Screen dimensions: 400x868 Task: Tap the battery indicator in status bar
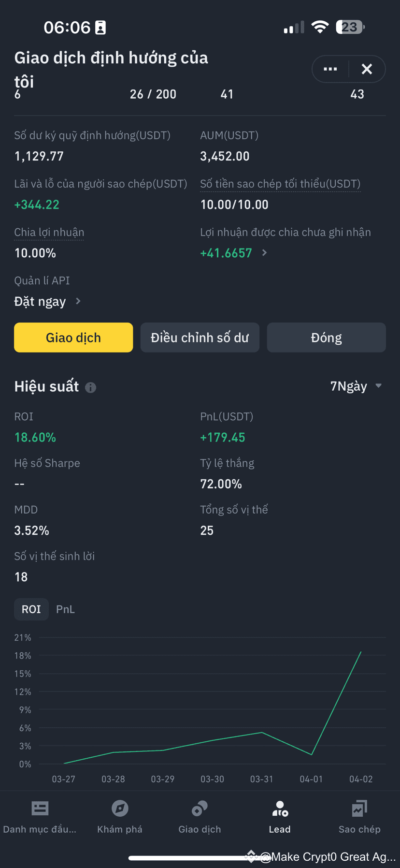351,27
